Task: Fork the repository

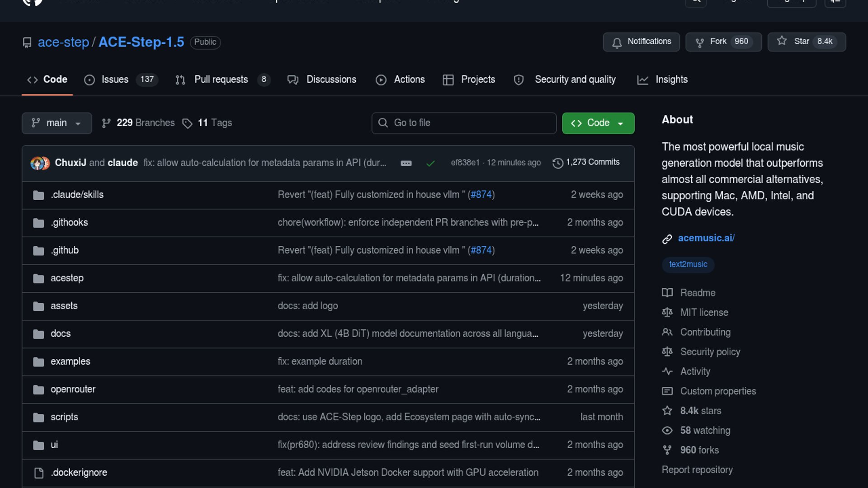Action: click(723, 42)
